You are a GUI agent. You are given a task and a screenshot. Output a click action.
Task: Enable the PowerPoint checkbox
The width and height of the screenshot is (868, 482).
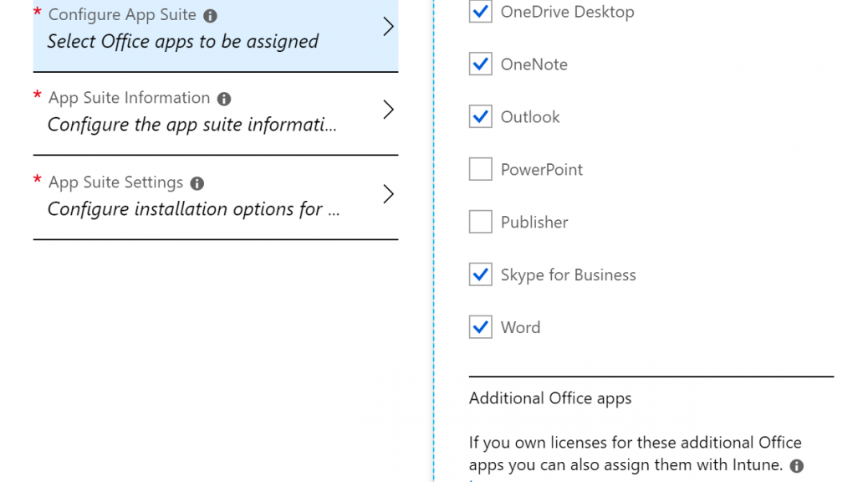481,169
